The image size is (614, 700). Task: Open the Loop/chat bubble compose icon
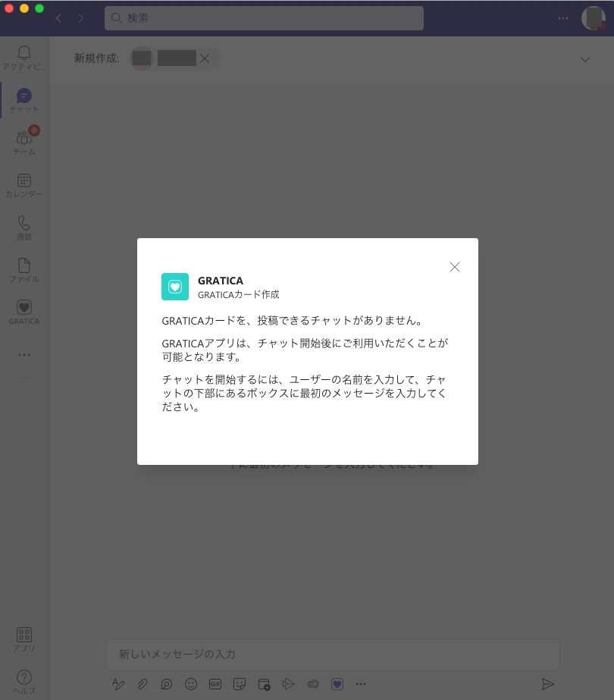click(167, 684)
